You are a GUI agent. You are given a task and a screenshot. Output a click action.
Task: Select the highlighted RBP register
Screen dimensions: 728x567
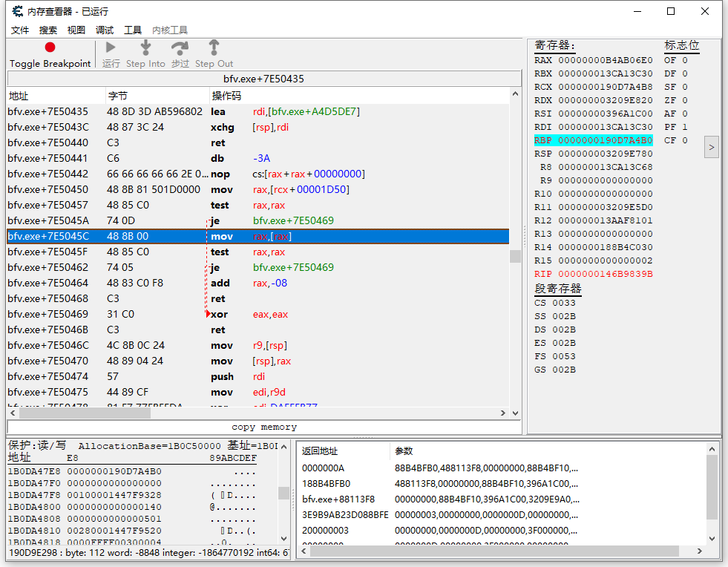[594, 140]
